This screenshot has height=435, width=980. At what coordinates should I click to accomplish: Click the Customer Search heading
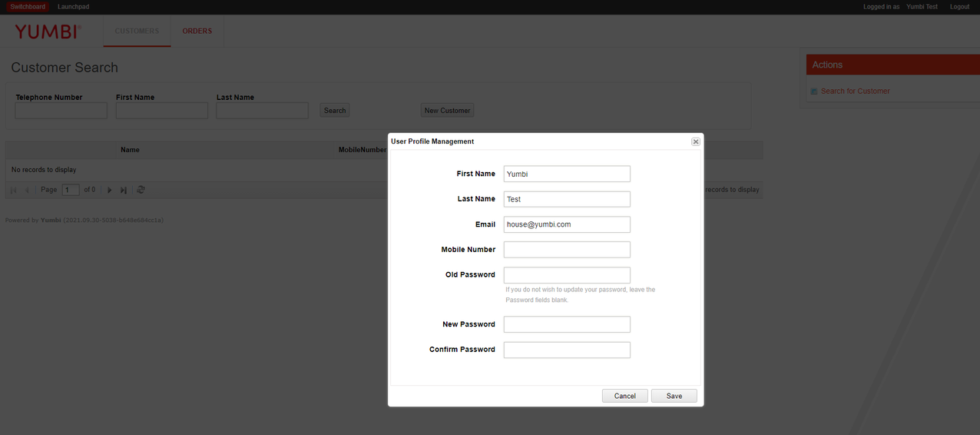point(65,68)
